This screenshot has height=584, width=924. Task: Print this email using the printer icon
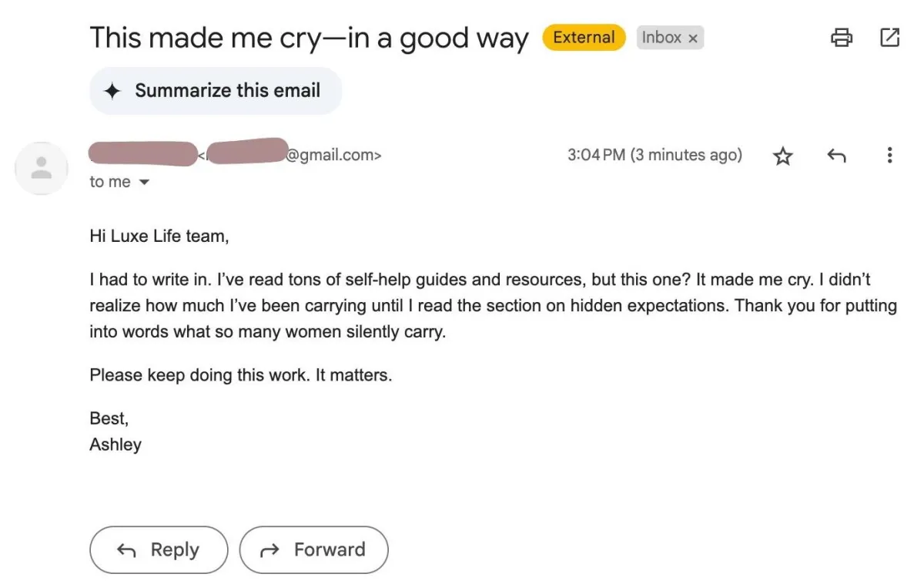(842, 37)
